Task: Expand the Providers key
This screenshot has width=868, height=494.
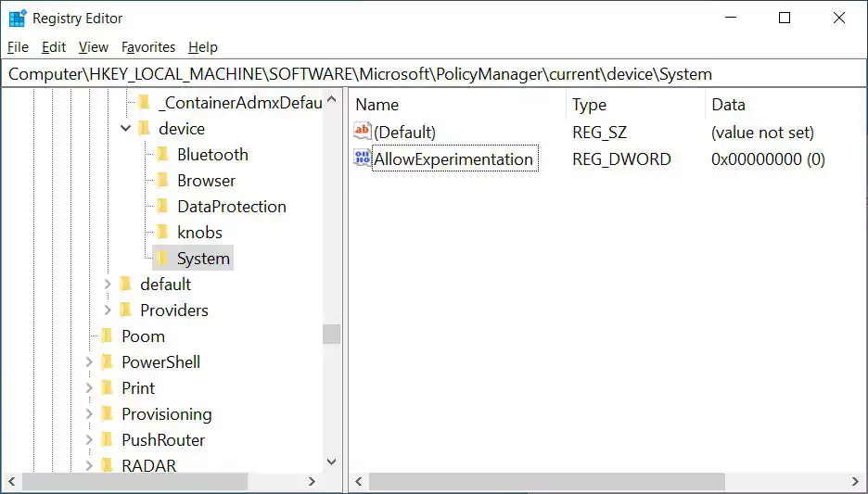Action: pyautogui.click(x=108, y=310)
